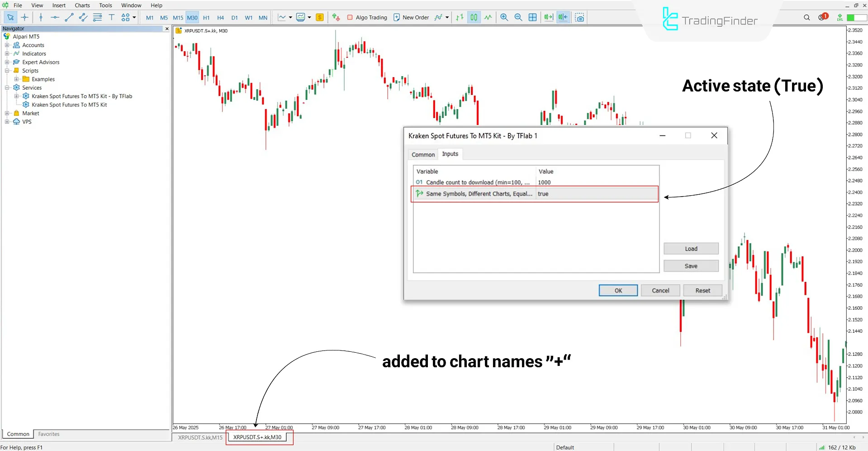Select the text label tool

click(x=111, y=17)
